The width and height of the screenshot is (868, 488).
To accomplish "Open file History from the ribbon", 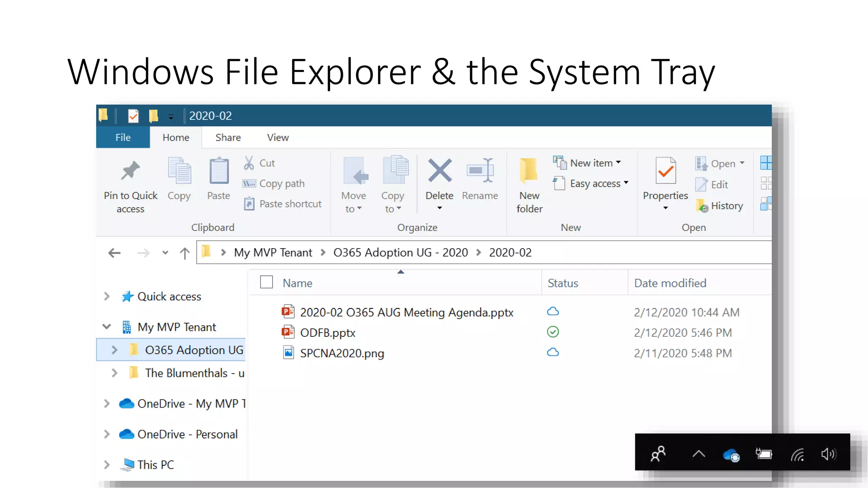I will (x=719, y=206).
